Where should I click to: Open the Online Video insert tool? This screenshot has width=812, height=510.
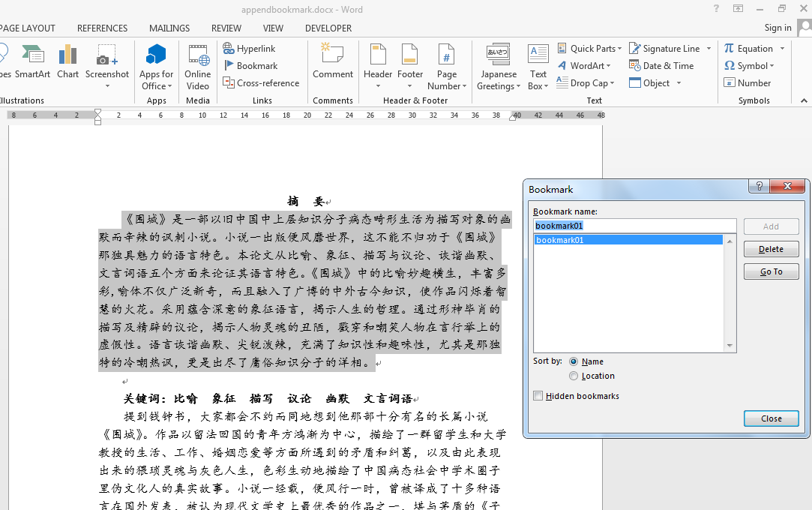coord(198,67)
